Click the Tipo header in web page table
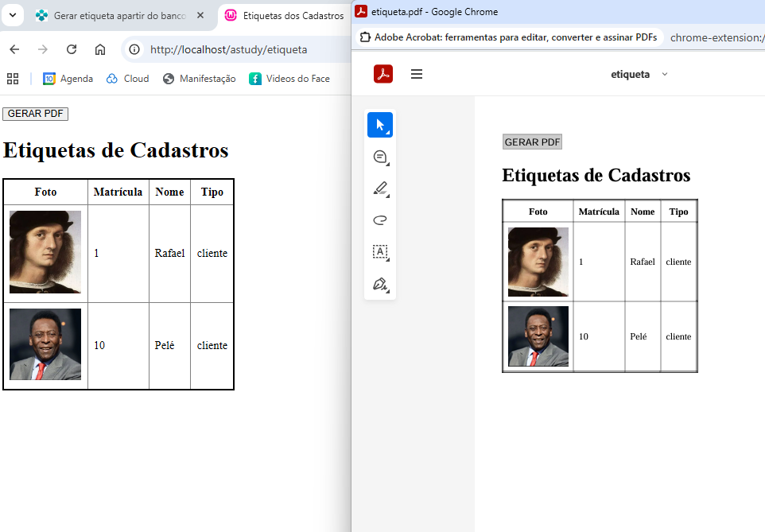Viewport: 765px width, 532px height. pos(212,192)
